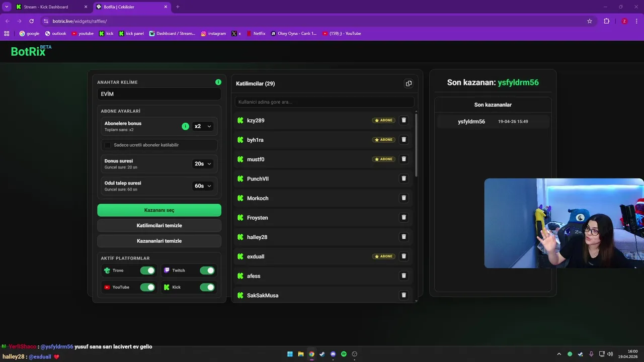Click Kazananlari temizle button
The width and height of the screenshot is (644, 362).
point(159,241)
